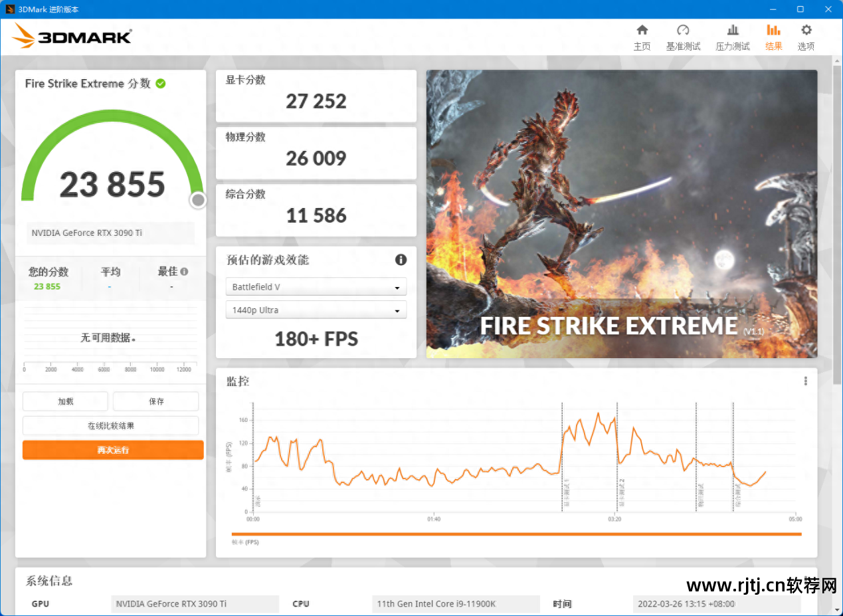843x616 pixels.
Task: Click the 物理分数 26 009 card
Action: click(x=316, y=154)
